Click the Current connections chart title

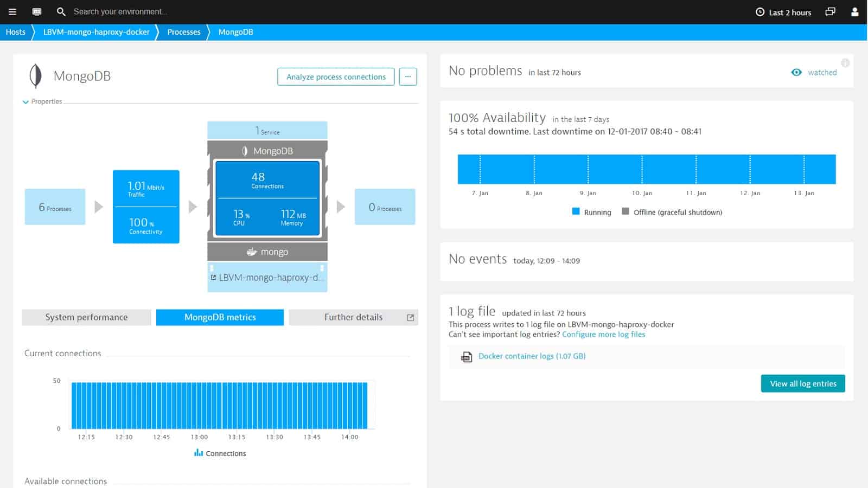coord(63,353)
